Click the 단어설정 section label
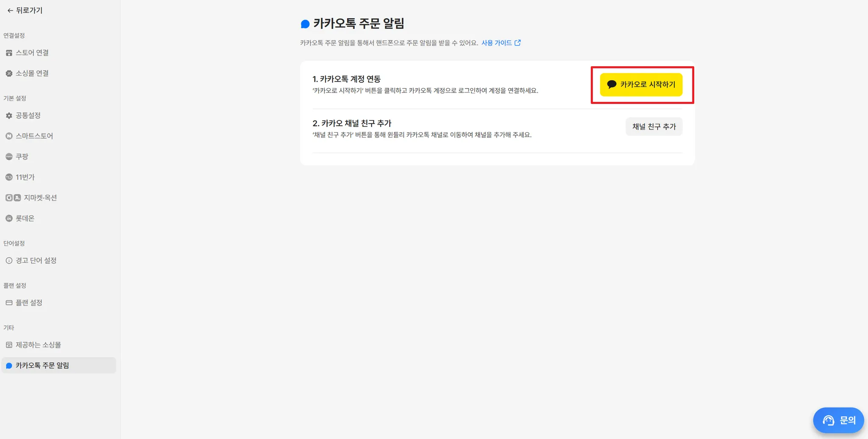Screen dimensions: 868x439 14,243
